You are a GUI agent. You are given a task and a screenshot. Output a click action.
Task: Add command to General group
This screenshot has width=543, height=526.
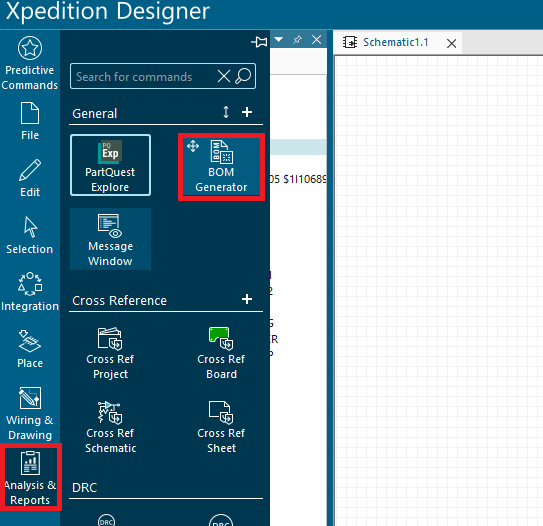pos(247,112)
